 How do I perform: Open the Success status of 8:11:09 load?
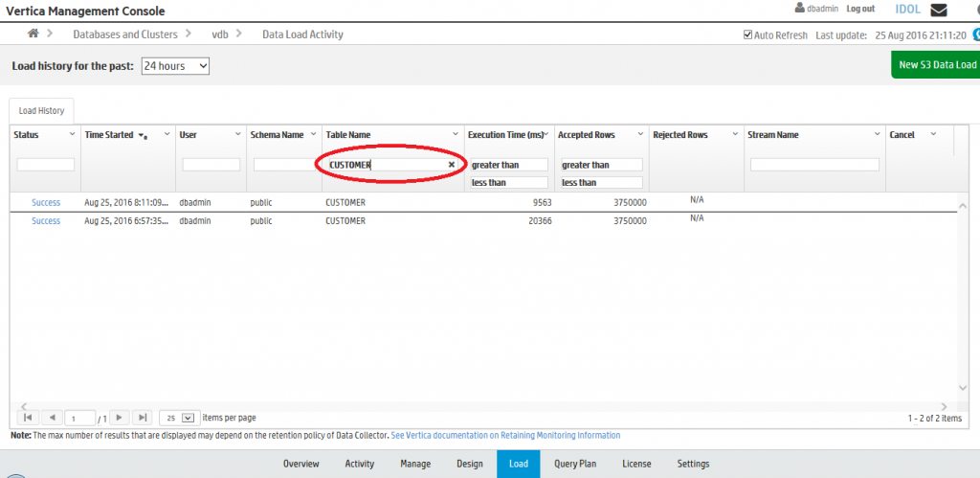(46, 203)
